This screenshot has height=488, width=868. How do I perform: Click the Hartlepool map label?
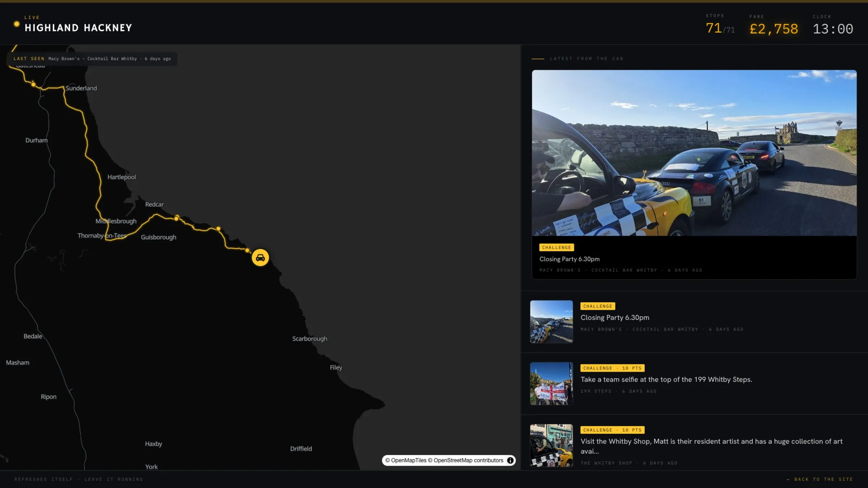point(122,177)
